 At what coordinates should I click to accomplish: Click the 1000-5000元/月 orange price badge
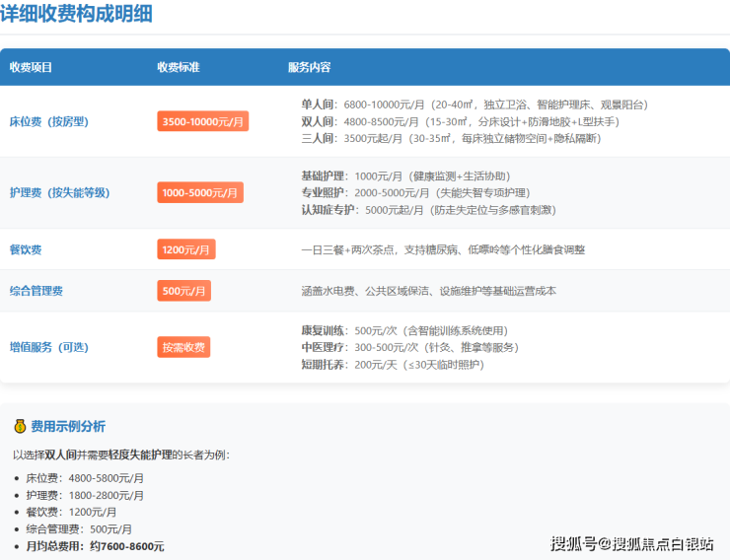coord(199,192)
